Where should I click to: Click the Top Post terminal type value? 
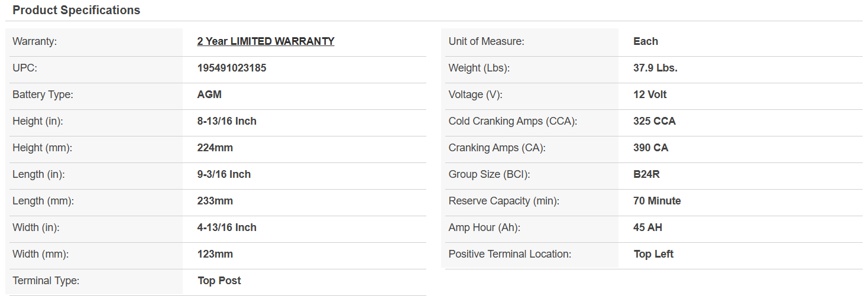coord(219,281)
